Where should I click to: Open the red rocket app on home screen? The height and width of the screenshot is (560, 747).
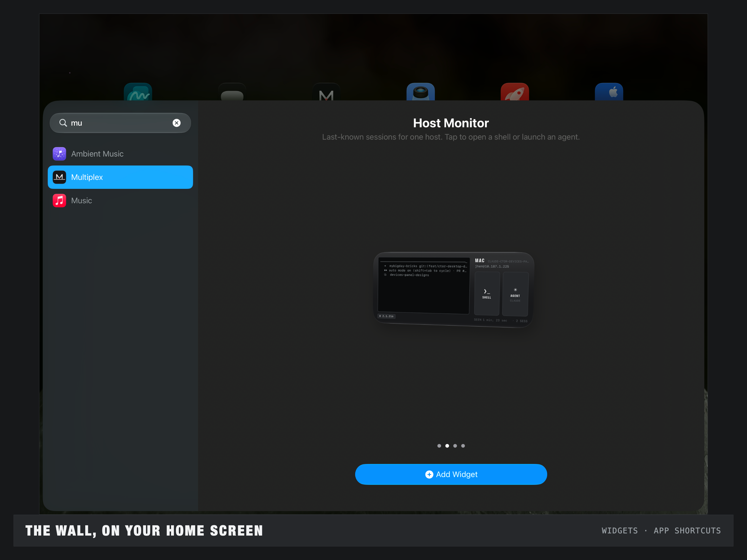(515, 92)
